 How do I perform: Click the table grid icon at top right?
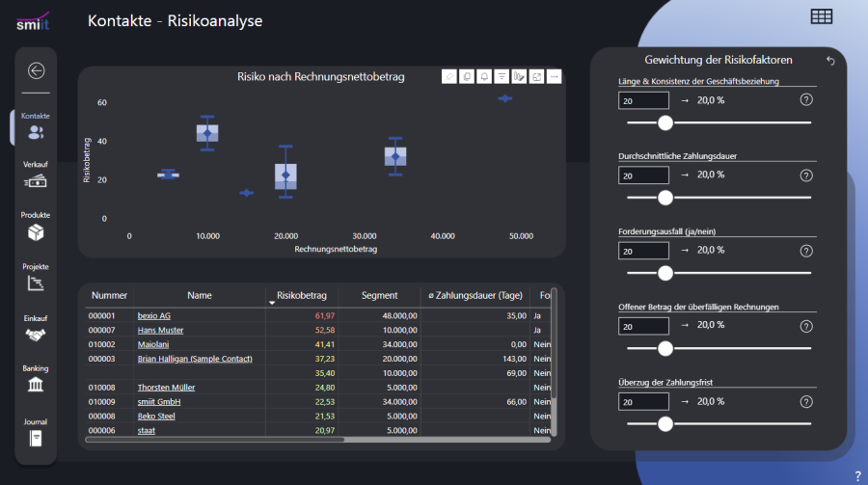point(822,16)
